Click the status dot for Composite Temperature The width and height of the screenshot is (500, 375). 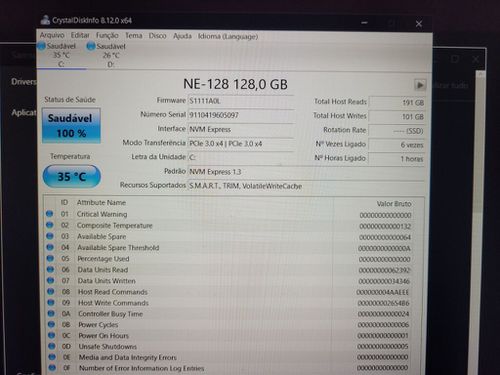50,225
